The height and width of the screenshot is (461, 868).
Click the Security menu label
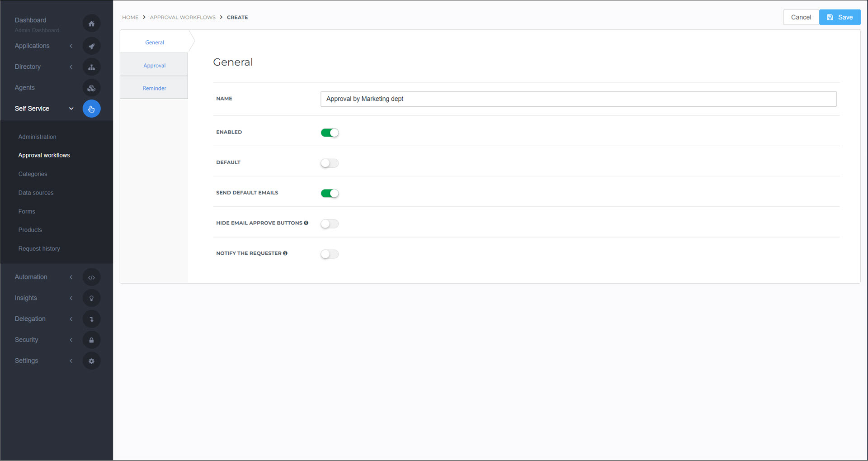26,340
